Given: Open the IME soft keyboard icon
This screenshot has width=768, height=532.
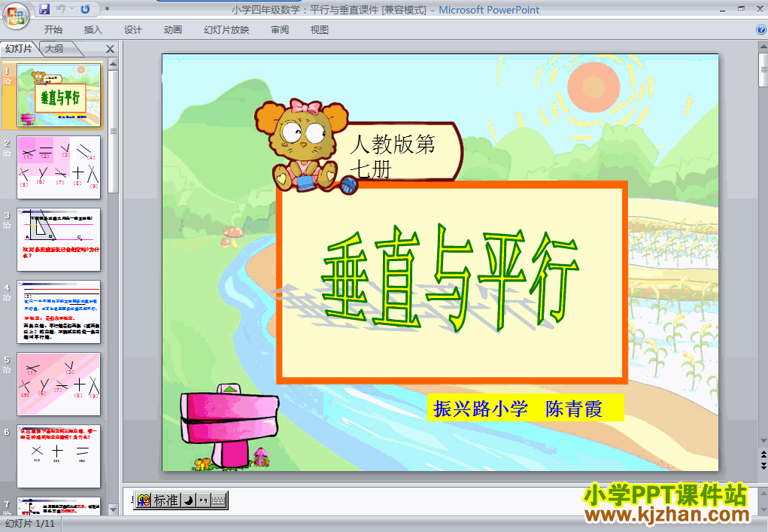Looking at the screenshot, I should click(218, 500).
